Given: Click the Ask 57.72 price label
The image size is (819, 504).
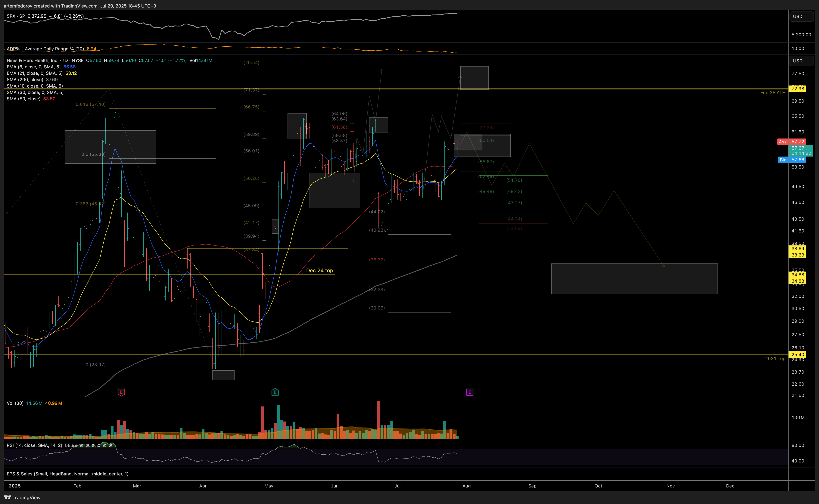Looking at the screenshot, I should [x=792, y=142].
